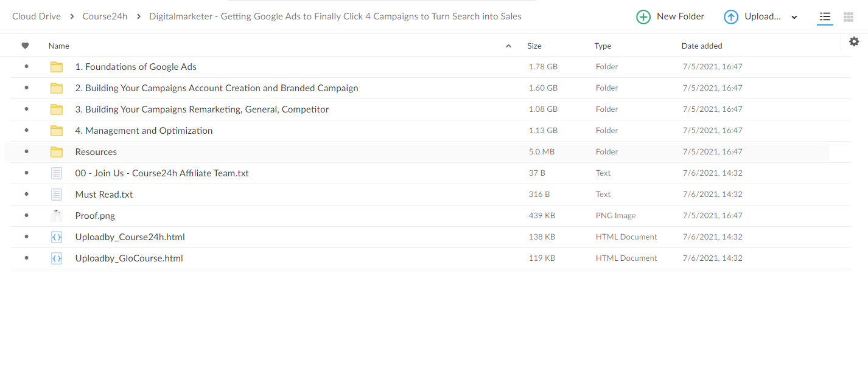Toggle favorite dot for Join Us Affiliate Team.txt

click(26, 173)
